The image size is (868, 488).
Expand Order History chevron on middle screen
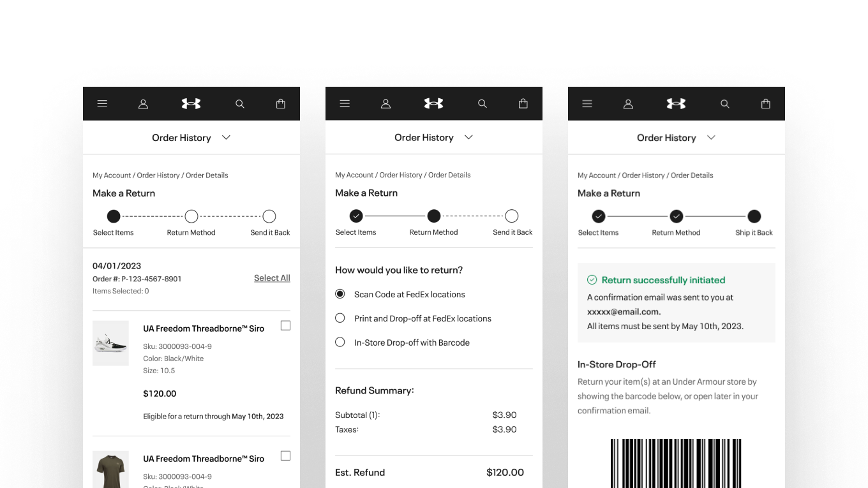(x=468, y=137)
